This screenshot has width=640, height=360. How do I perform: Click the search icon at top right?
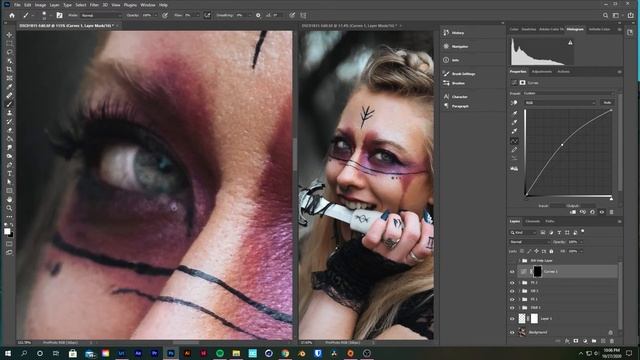coord(606,16)
